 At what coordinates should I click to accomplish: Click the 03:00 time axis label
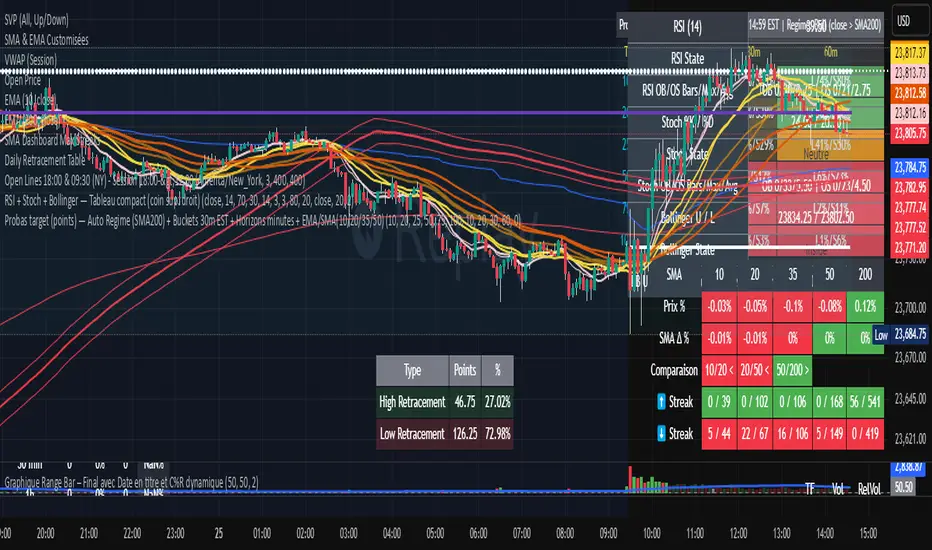point(348,533)
